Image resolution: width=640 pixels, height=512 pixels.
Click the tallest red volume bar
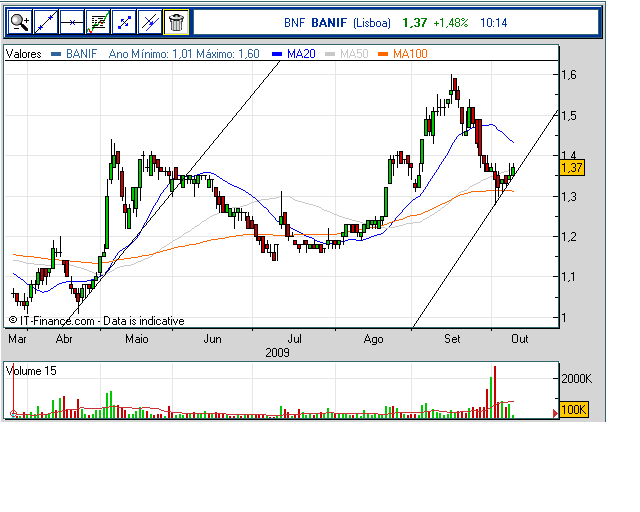(494, 392)
